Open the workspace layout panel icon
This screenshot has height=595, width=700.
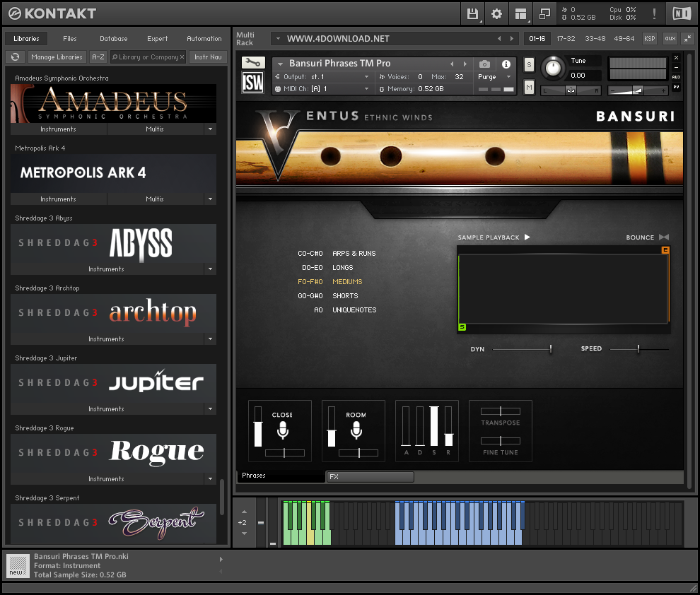pyautogui.click(x=520, y=14)
